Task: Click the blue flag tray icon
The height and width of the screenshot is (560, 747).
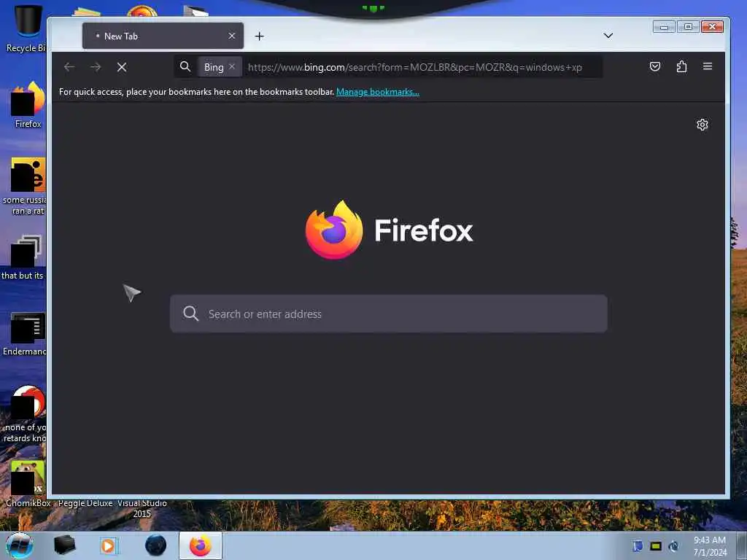Action: point(638,545)
